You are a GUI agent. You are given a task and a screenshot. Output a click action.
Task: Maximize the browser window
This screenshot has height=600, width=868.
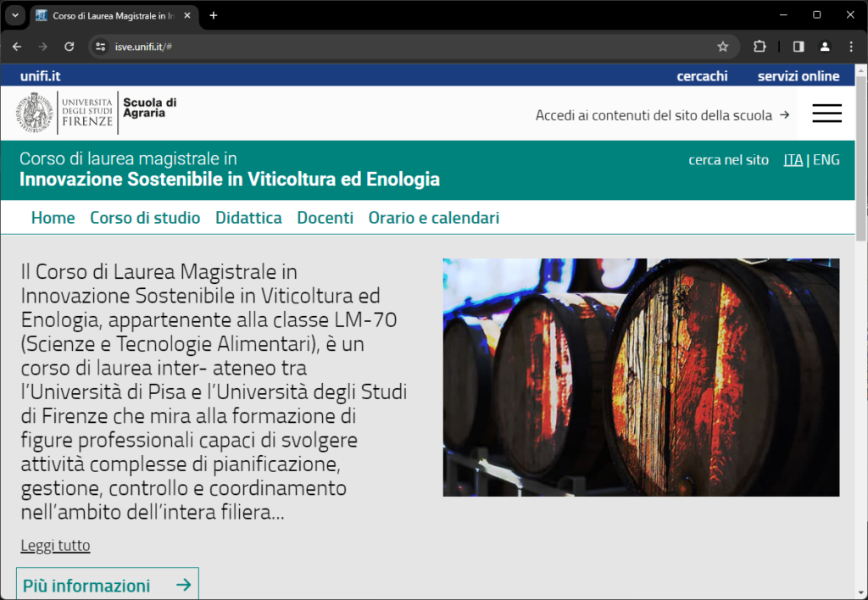coord(816,15)
